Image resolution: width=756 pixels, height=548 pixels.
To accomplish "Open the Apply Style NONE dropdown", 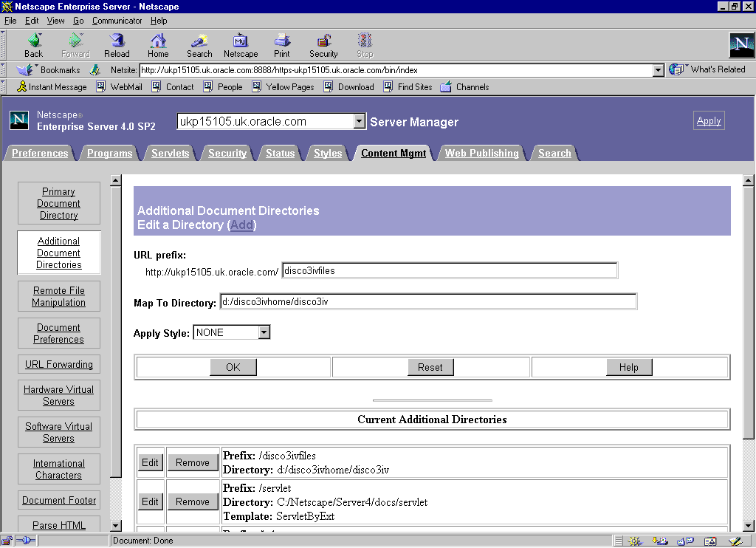I will click(x=264, y=332).
